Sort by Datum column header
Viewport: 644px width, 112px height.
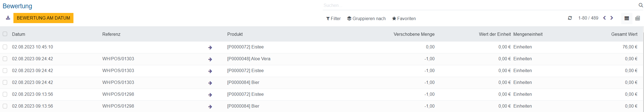coord(19,34)
